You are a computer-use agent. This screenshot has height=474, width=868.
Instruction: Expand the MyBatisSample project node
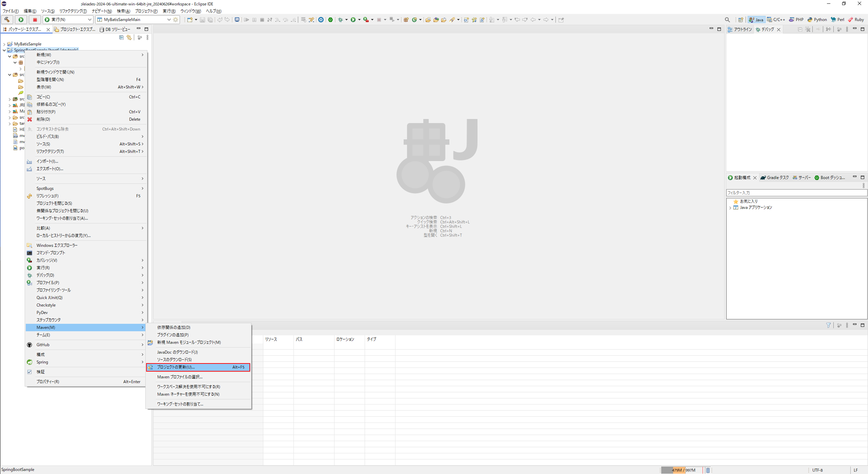tap(4, 44)
